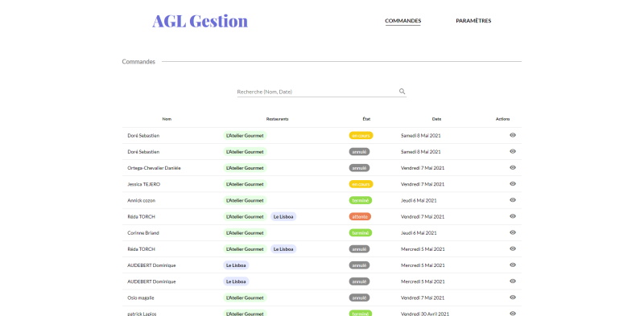Click date Vendredi 30 Avril 2021
This screenshot has height=316, width=644.
(x=425, y=314)
